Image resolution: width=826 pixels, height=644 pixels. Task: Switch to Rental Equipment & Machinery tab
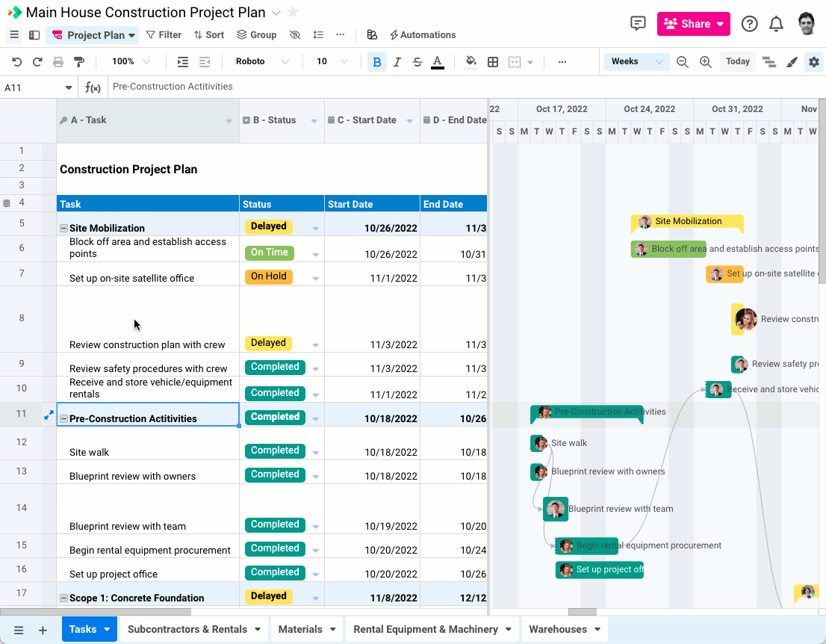click(432, 629)
